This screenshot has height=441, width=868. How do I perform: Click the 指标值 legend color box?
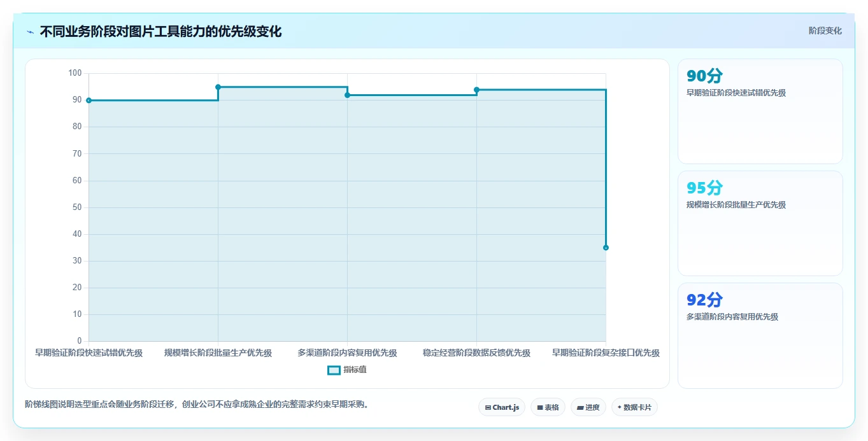(334, 370)
